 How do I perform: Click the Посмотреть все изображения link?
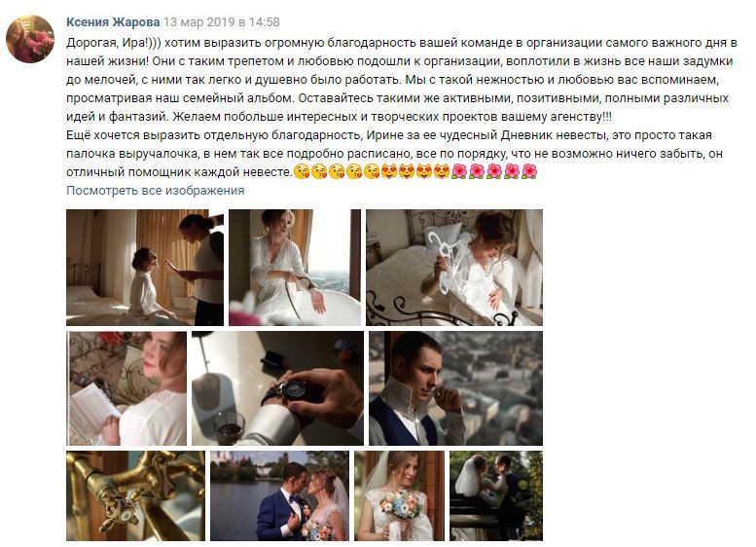pos(156,191)
